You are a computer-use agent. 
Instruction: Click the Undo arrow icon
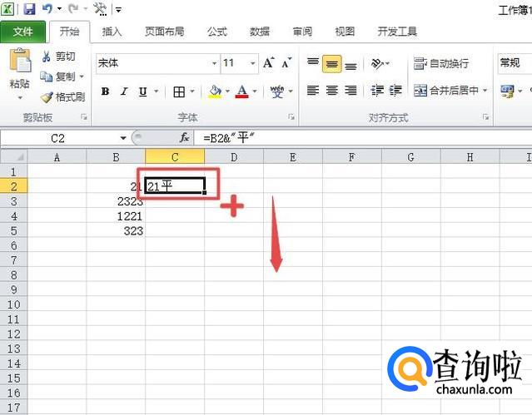(x=47, y=9)
